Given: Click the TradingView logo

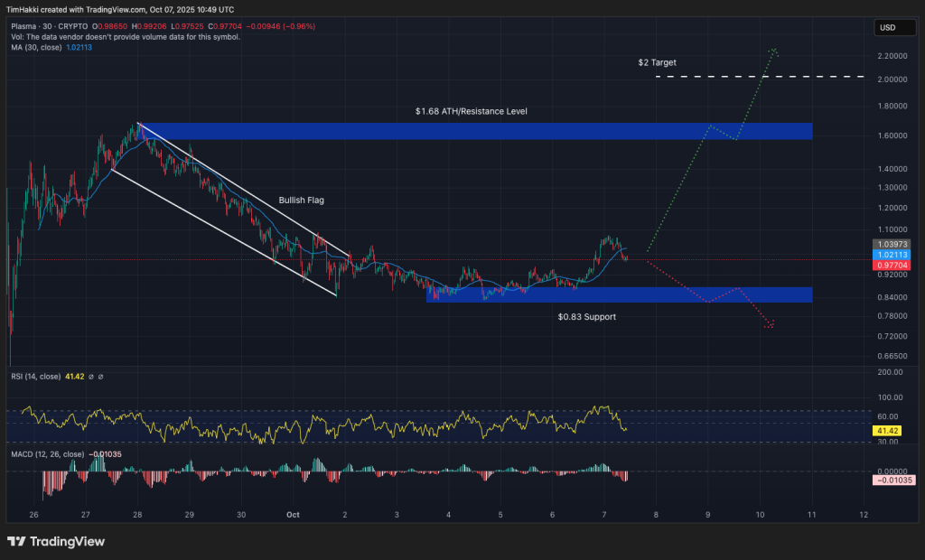Looking at the screenshot, I should pos(56,541).
